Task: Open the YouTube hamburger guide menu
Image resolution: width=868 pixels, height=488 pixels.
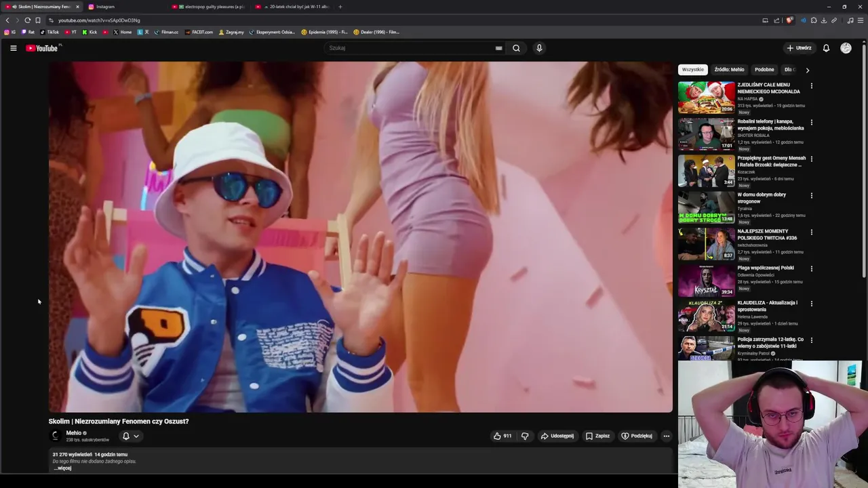Action: point(13,48)
